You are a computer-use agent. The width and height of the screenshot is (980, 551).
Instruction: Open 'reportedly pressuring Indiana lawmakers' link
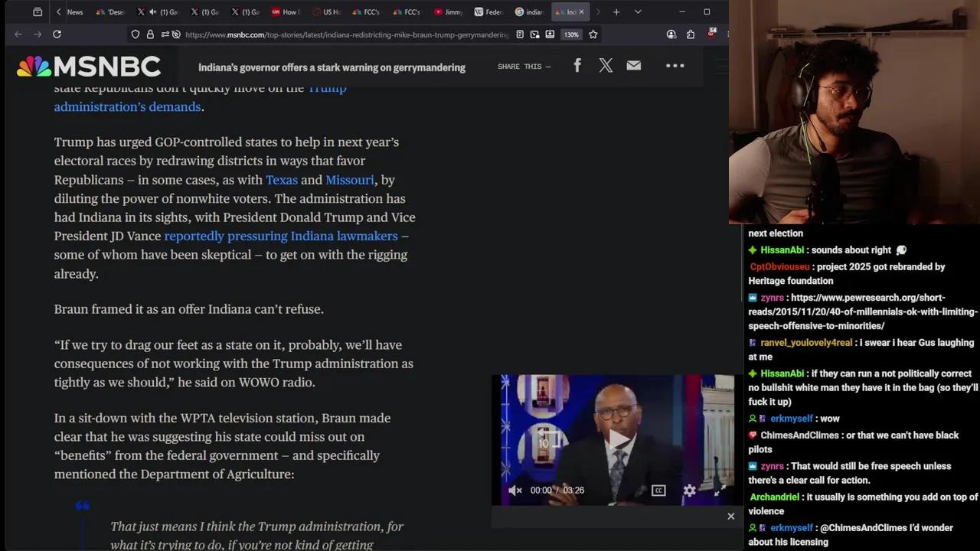[281, 236]
